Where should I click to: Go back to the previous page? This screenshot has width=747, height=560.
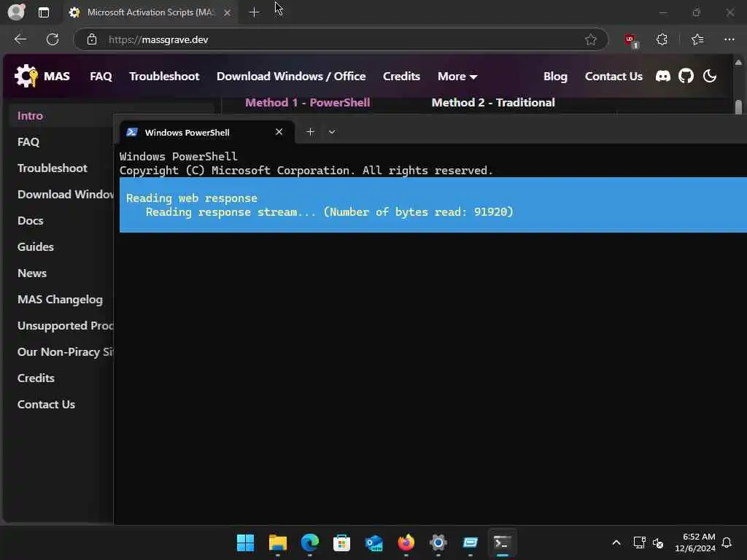coord(20,39)
